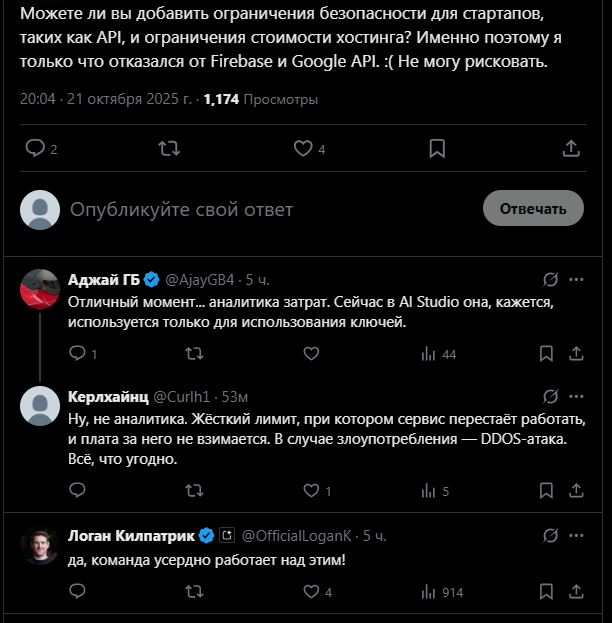Screen dimensions: 612x623
Task: Bookmark Логан Килпатрик's reply
Action: (546, 592)
